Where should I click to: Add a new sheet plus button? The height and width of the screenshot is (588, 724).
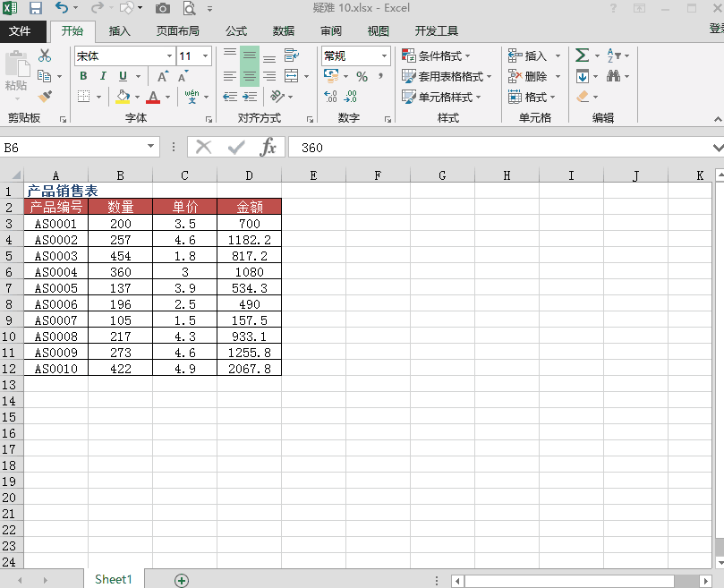point(182,581)
